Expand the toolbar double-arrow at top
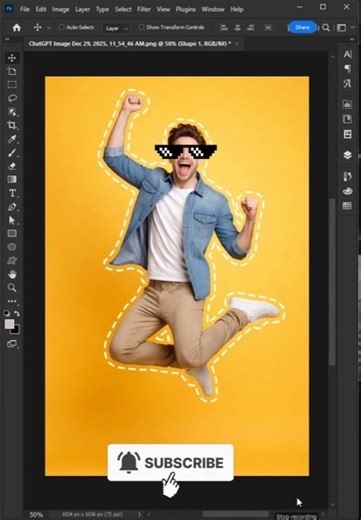Image resolution: width=361 pixels, height=520 pixels. pos(7,40)
